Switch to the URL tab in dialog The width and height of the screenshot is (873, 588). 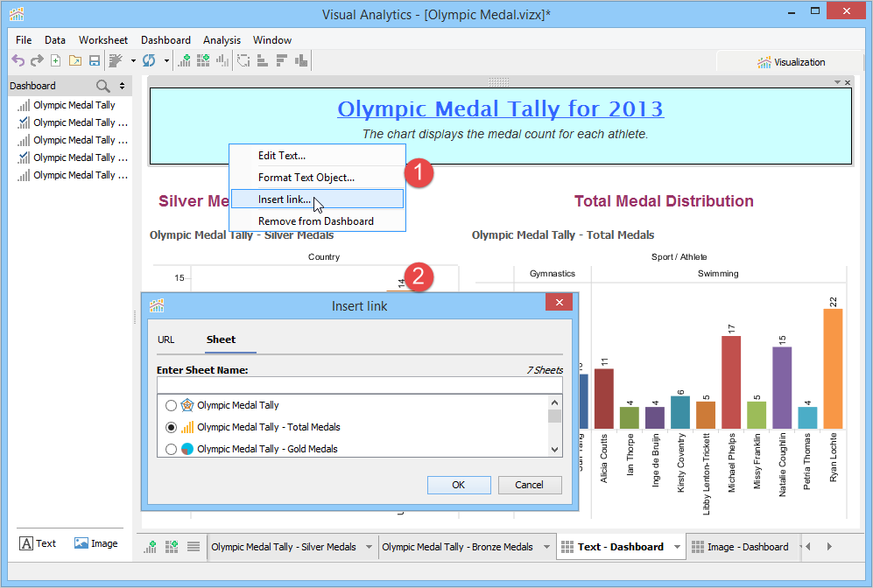[x=165, y=339]
